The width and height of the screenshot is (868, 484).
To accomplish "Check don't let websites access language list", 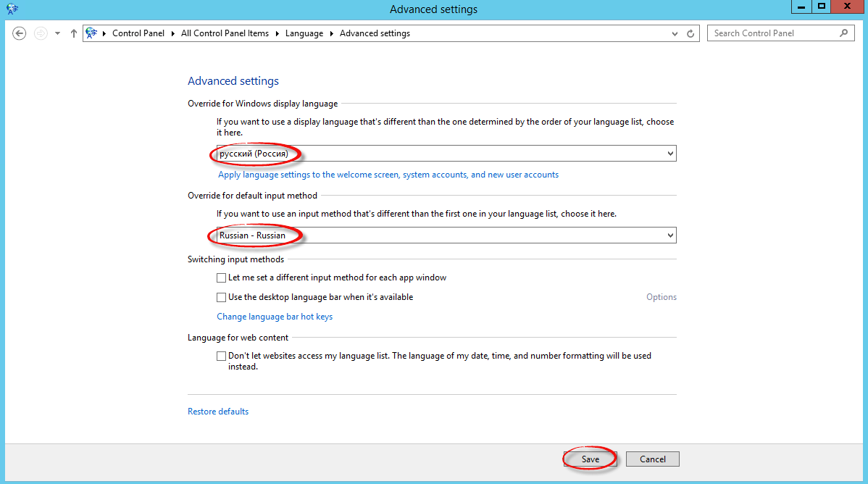I will pos(222,356).
